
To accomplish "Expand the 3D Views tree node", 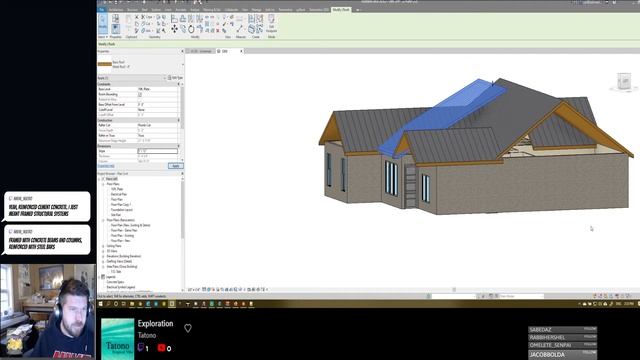I will coord(103,251).
